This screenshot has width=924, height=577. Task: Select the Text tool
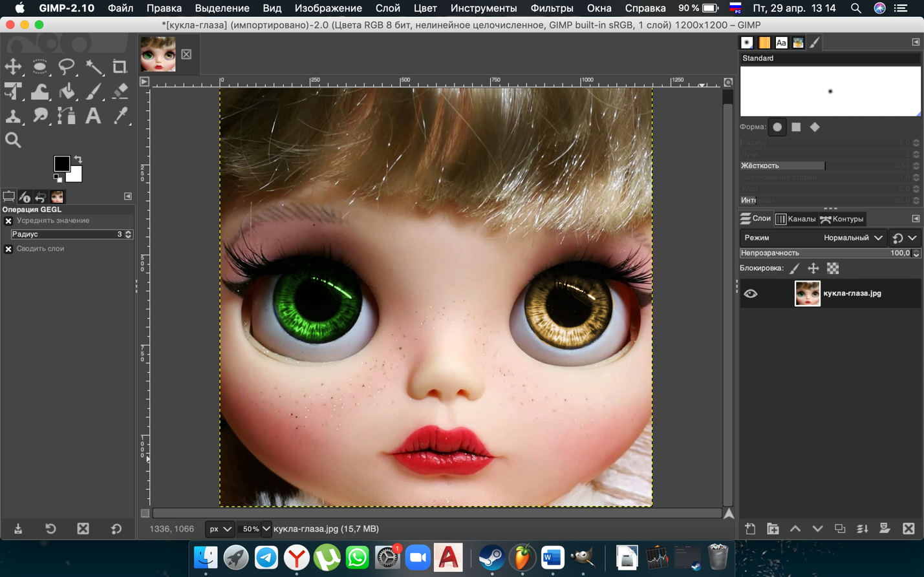pos(94,116)
